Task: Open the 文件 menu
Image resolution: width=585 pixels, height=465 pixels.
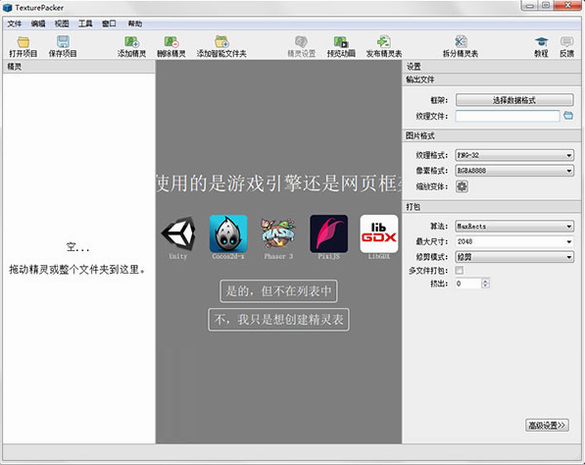Action: [14, 24]
